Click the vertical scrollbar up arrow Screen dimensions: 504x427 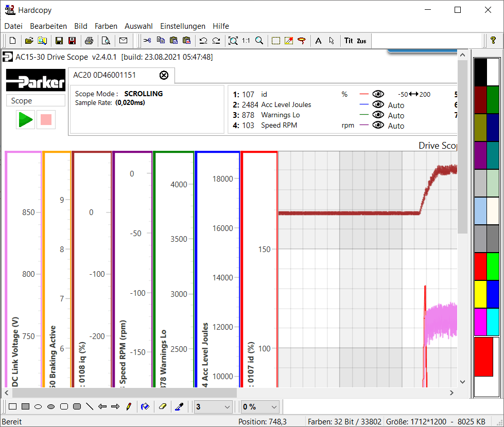(462, 55)
